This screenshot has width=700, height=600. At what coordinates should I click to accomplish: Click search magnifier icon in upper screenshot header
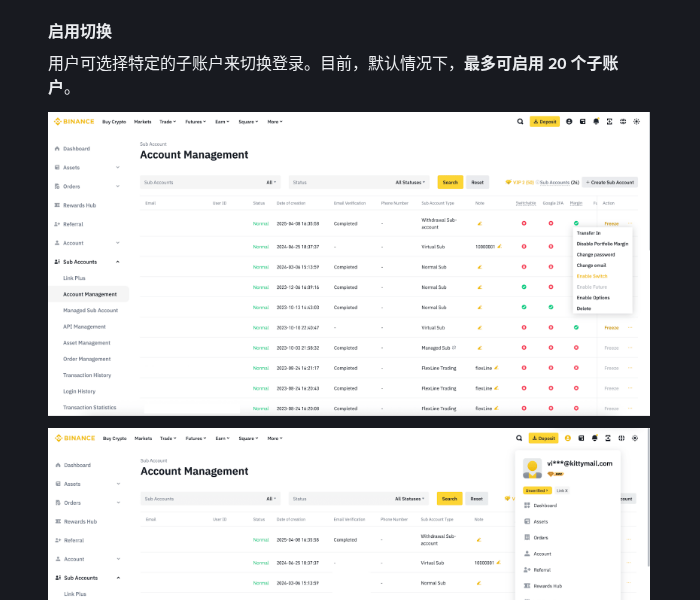tap(520, 121)
